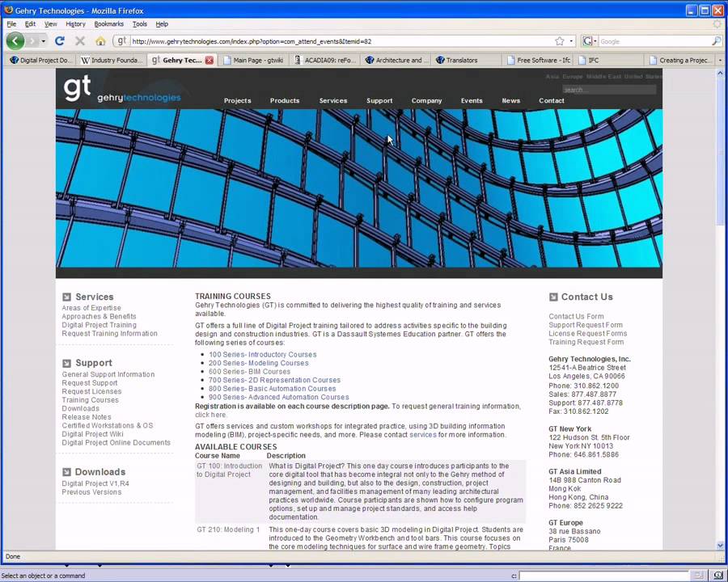Screen dimensions: 728x582
Task: Open Services in site navigation bar
Action: coord(333,101)
